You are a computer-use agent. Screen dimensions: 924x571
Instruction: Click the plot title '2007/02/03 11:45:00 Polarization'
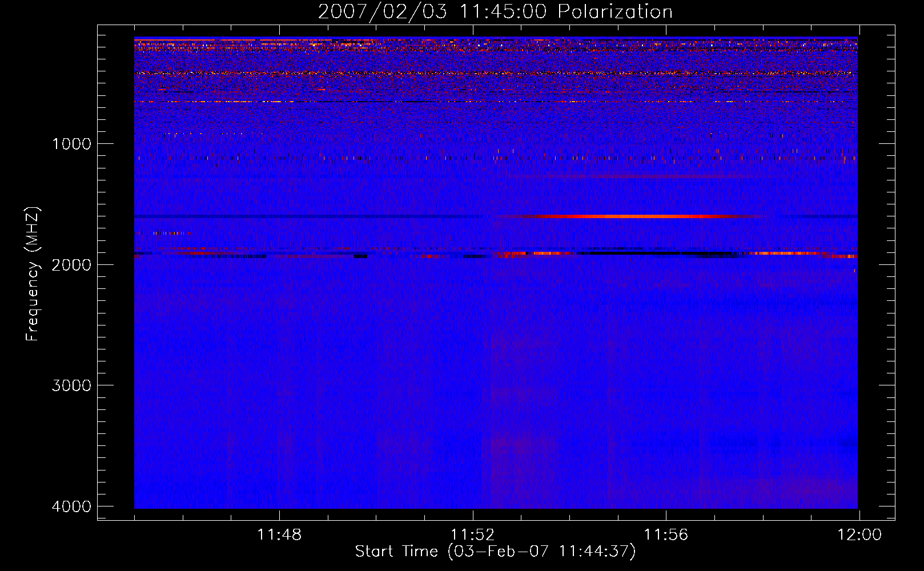[x=495, y=11]
